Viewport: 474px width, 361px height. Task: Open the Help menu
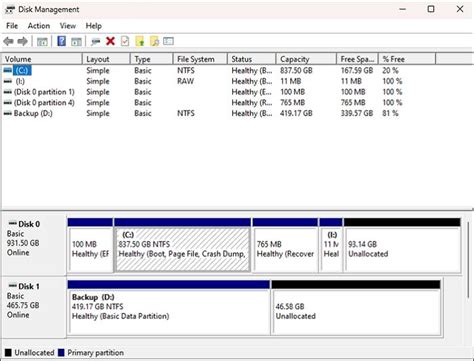(x=94, y=26)
